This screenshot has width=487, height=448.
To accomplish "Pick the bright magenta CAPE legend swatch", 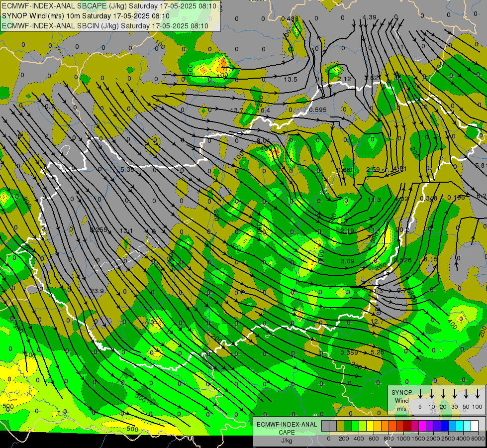I will (x=422, y=426).
